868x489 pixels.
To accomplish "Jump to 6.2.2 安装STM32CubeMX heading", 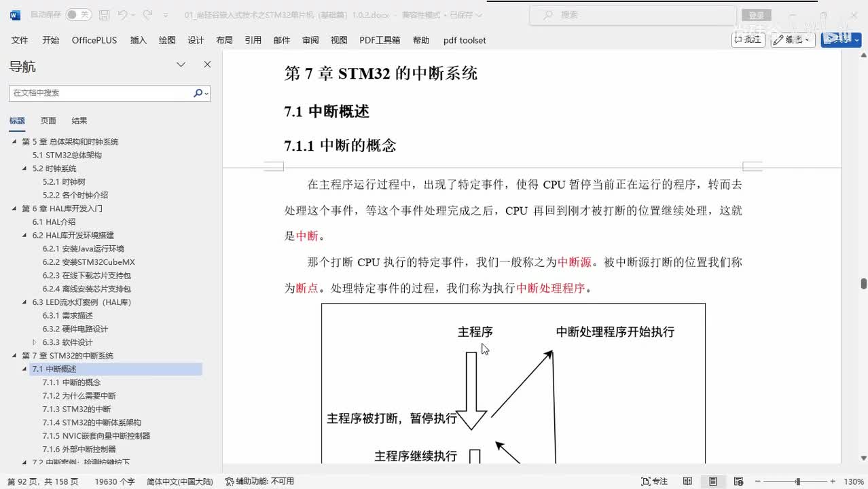I will coord(89,262).
